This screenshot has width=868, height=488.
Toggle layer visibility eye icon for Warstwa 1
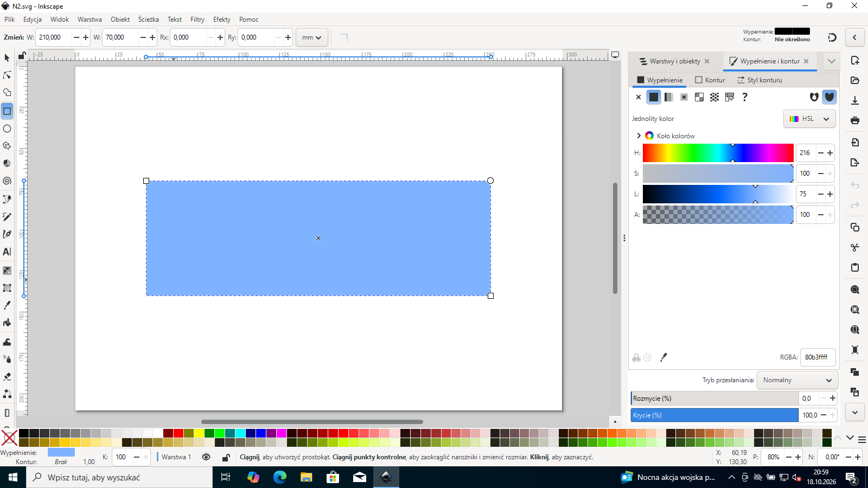(x=206, y=457)
